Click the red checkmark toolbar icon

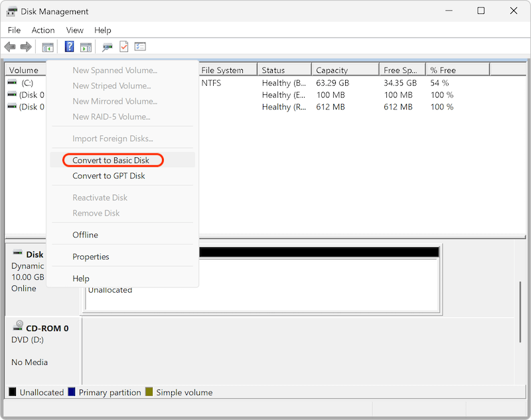[x=124, y=46]
